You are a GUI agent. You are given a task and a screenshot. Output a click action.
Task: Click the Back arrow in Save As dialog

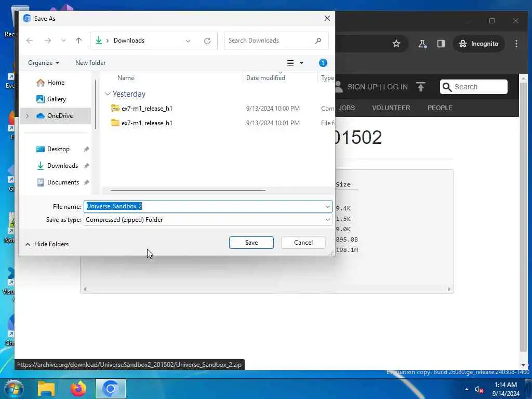click(30, 41)
